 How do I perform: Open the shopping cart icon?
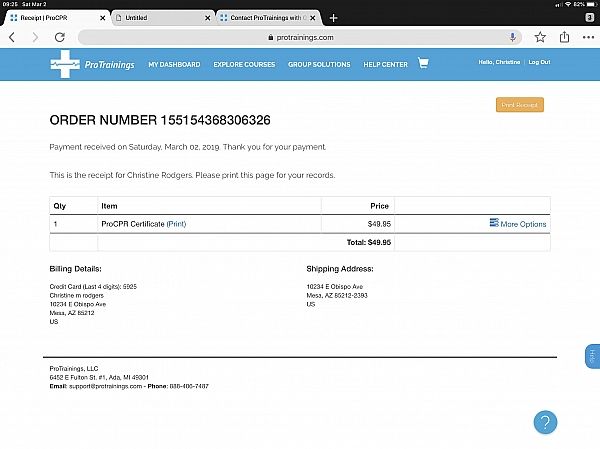[x=423, y=63]
